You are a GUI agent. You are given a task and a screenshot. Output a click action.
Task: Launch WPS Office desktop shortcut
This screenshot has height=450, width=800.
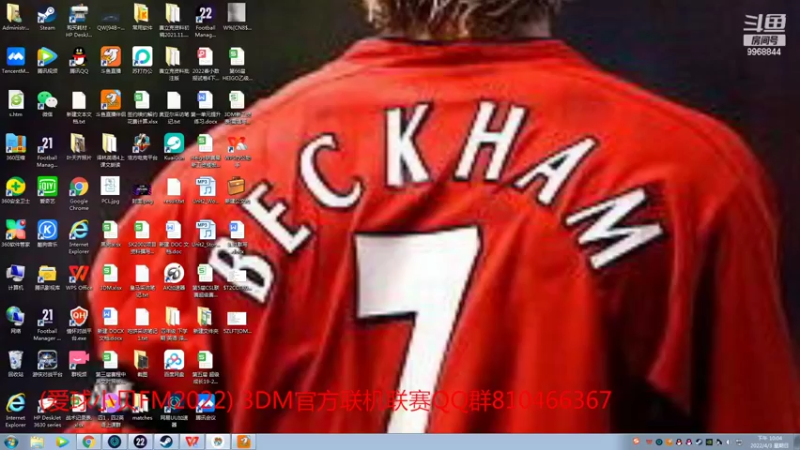click(x=79, y=277)
